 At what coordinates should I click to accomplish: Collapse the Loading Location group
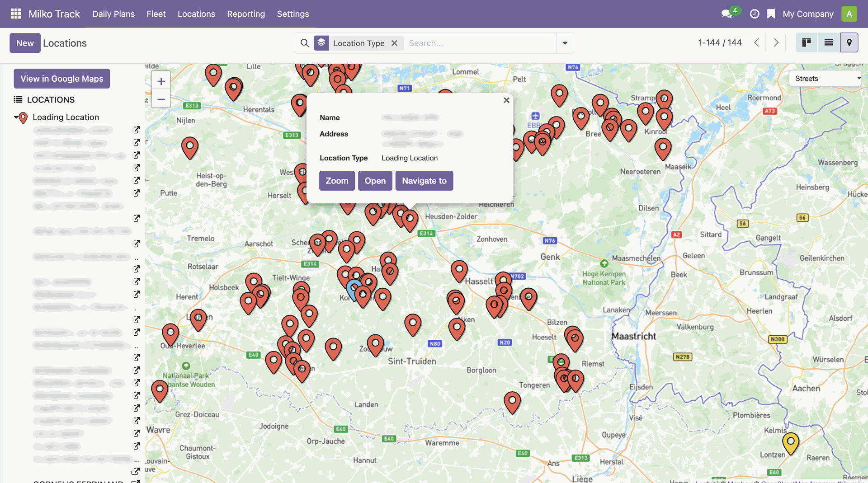[17, 117]
